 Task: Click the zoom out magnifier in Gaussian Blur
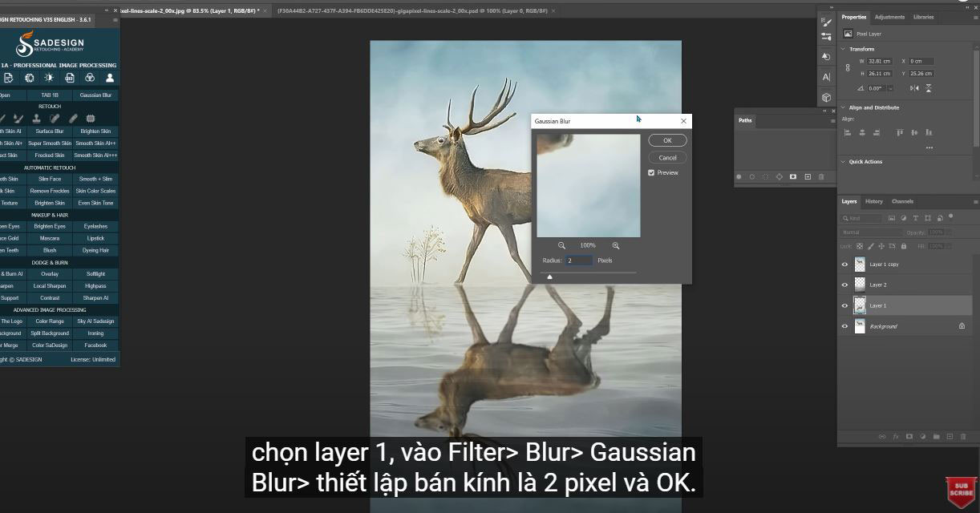point(561,245)
